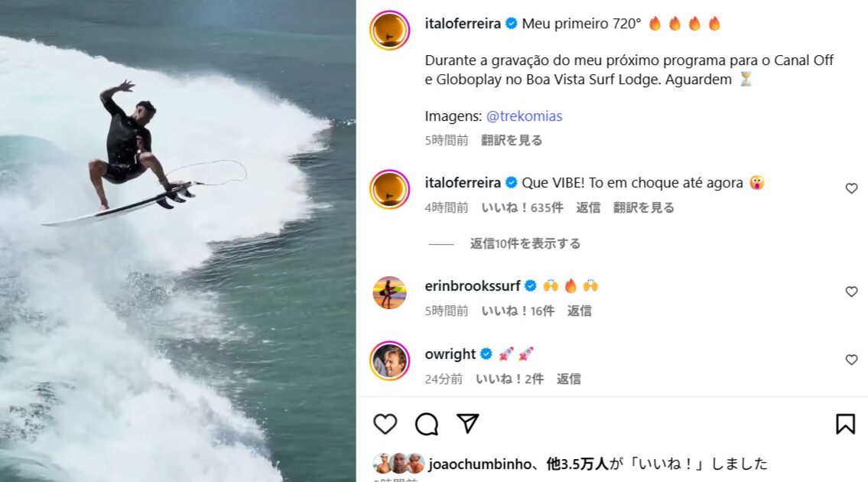Expand 返信10件を表示する replies
This screenshot has height=482, width=868.
point(525,244)
